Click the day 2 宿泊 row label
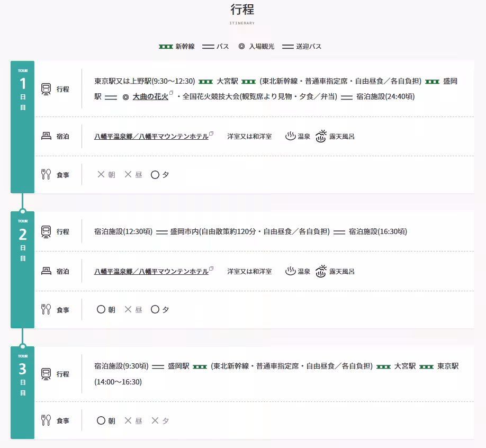The height and width of the screenshot is (448, 486). pyautogui.click(x=62, y=272)
